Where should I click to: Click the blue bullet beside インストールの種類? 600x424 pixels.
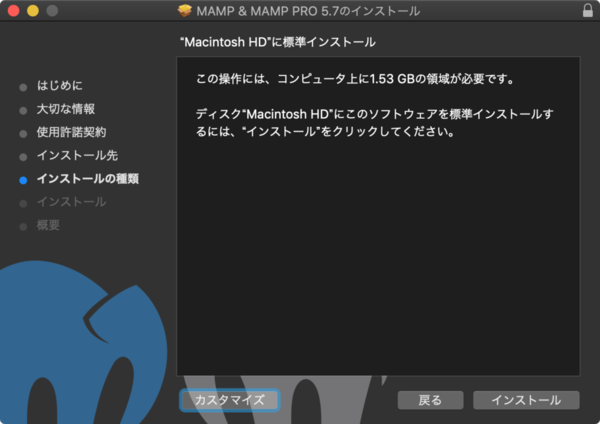[23, 180]
